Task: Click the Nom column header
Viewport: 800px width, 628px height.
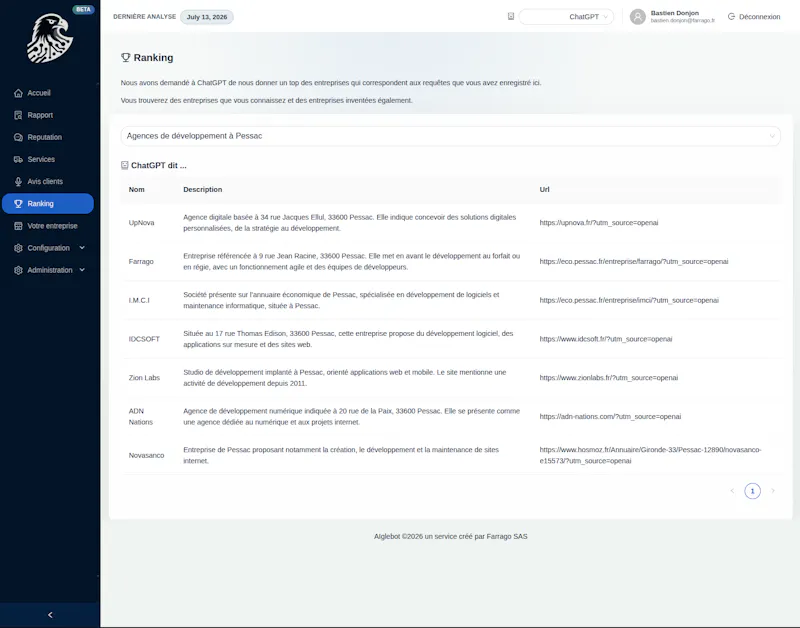Action: tap(136, 189)
